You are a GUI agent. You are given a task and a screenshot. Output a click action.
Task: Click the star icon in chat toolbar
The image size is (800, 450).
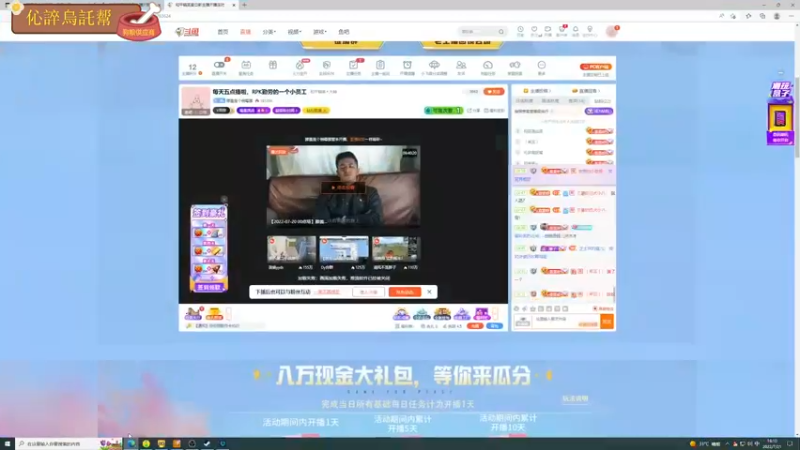[533, 309]
